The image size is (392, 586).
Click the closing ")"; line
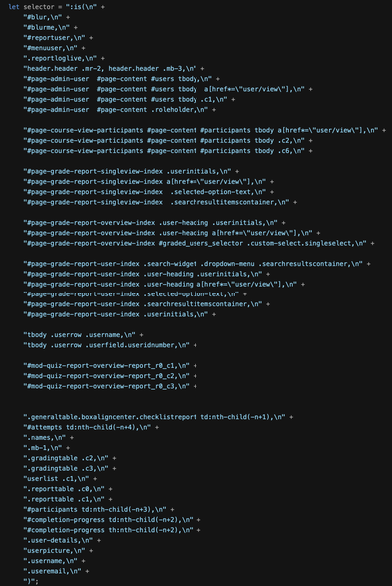pos(31,582)
